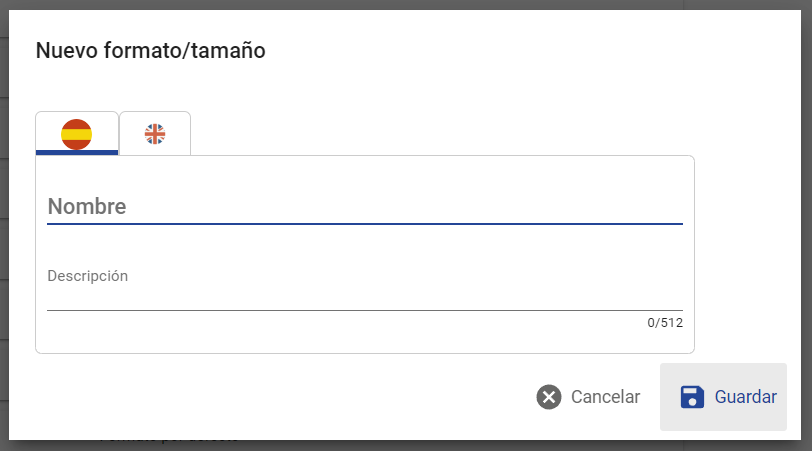Click the blue underline of Nombre field

[365, 224]
